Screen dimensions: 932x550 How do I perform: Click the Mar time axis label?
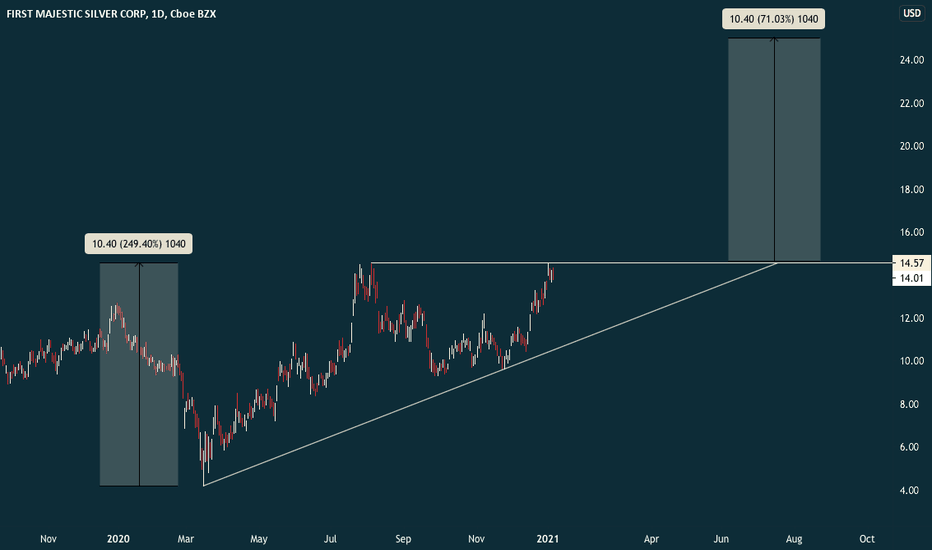[x=185, y=539]
